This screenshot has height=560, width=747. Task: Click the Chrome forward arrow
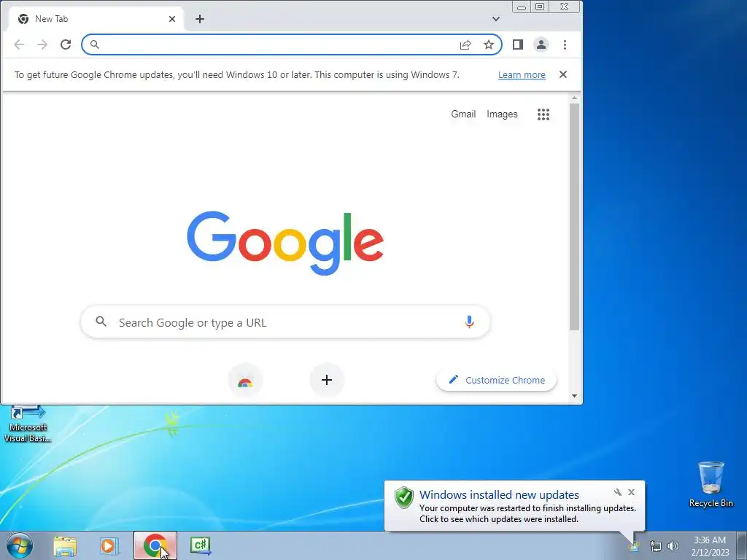pyautogui.click(x=42, y=44)
